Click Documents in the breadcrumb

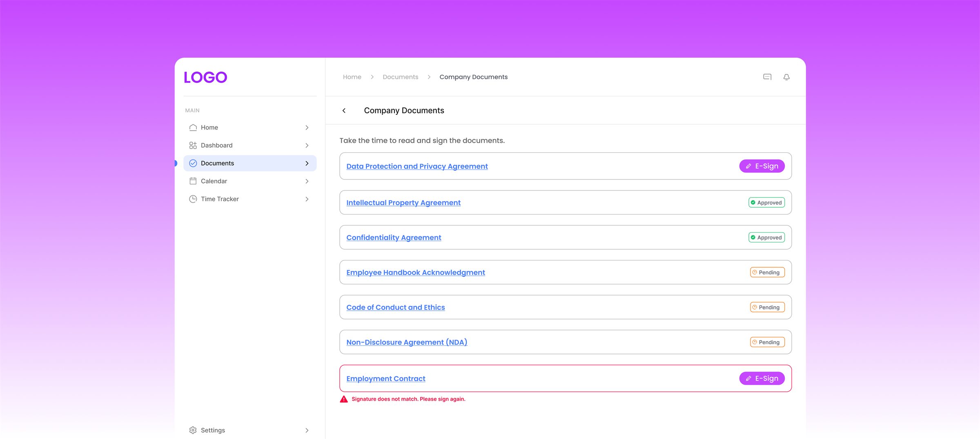(x=401, y=77)
